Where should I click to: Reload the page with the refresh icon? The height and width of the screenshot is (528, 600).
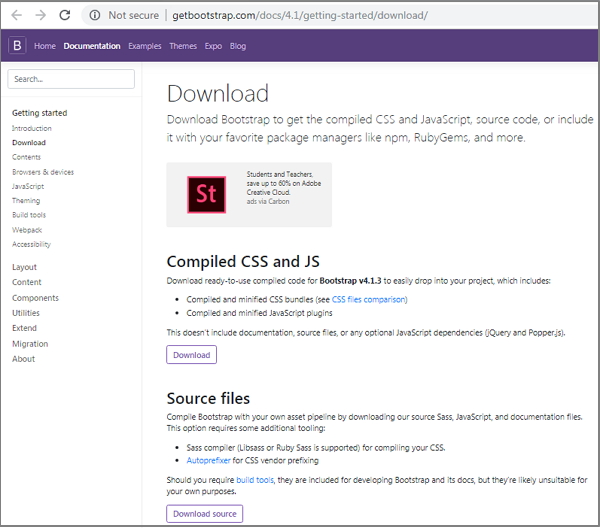[x=65, y=15]
